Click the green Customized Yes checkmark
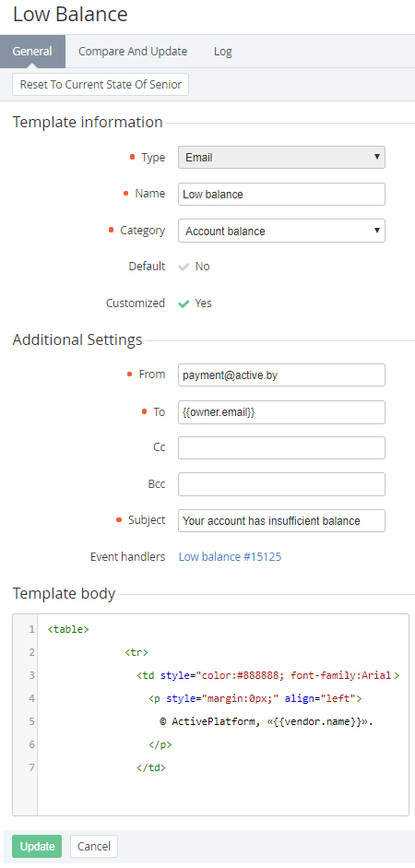This screenshot has height=868, width=415. click(184, 303)
